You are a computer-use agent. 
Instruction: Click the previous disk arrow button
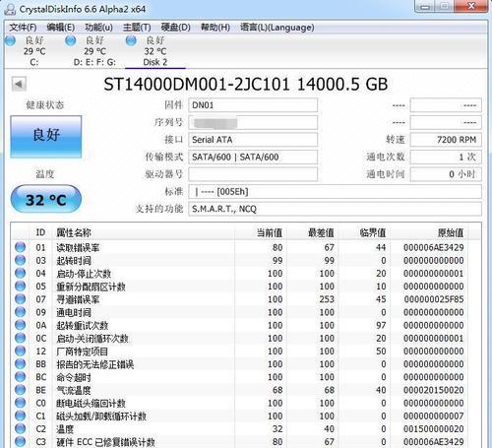pos(19,85)
